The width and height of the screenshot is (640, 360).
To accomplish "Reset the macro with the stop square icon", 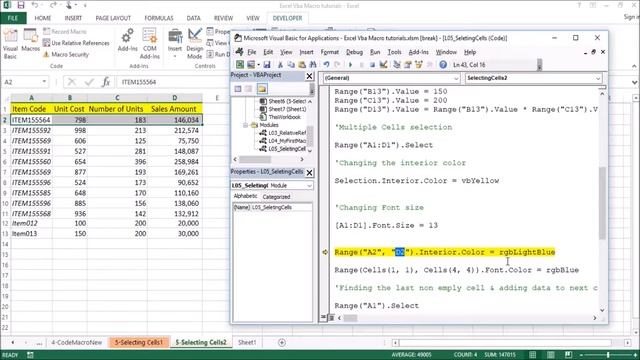I will 372,64.
